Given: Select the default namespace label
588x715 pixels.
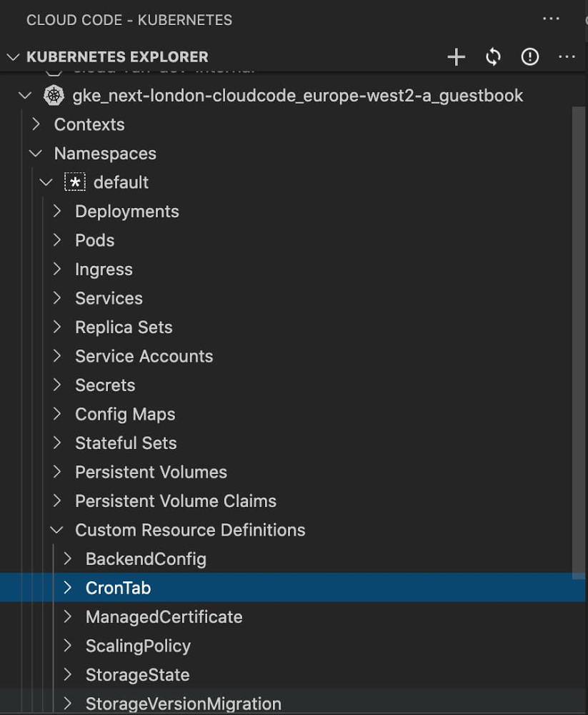Looking at the screenshot, I should pos(121,182).
